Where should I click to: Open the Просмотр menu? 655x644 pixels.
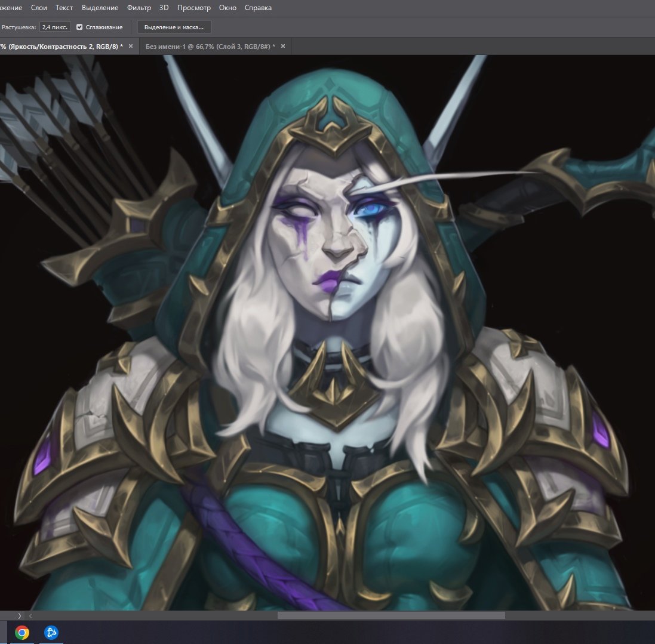pos(194,8)
